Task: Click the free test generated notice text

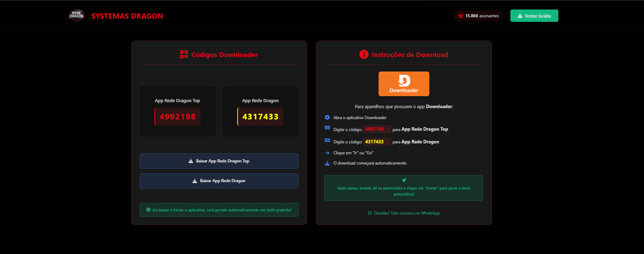Action: 222,210
